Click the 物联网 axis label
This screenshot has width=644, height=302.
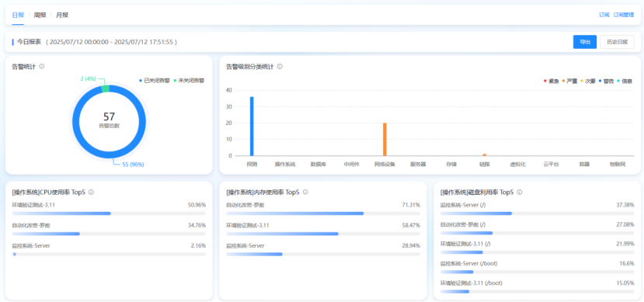coord(618,164)
